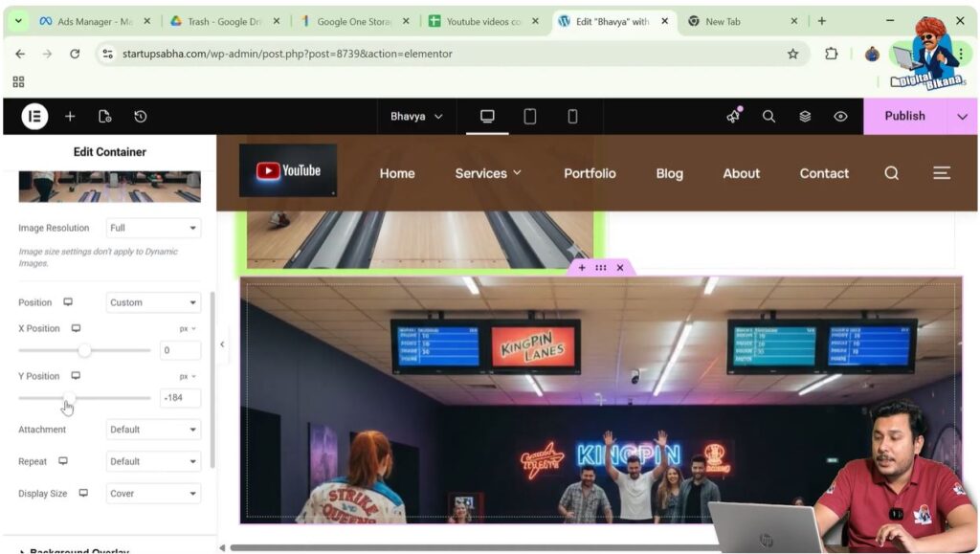Collapse the editing panel arrow
The image size is (980, 554).
click(222, 344)
